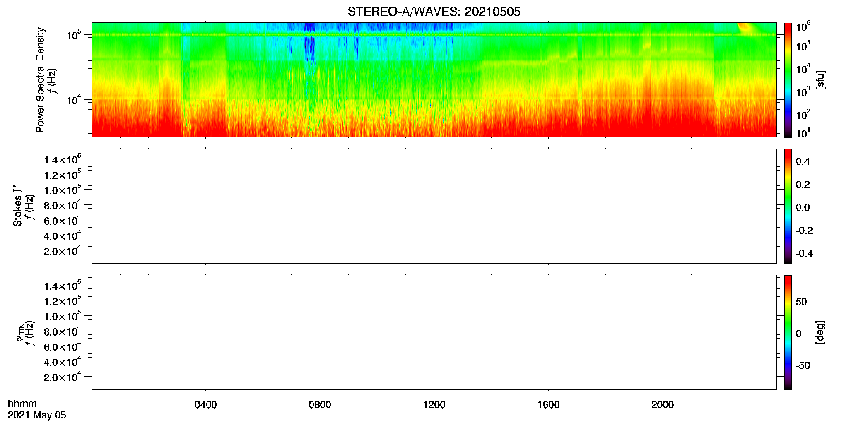This screenshot has height=447, width=868.
Task: Click the 0.4 value on Stokes color bar
Action: (803, 162)
